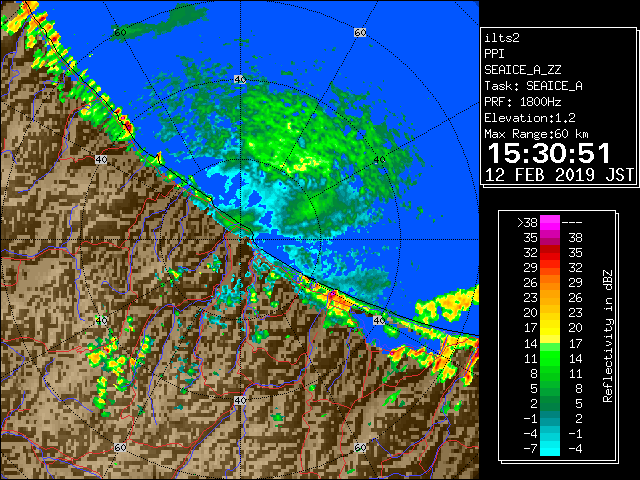The image size is (640, 480).
Task: Click the "Max Range:60 km" text
Action: [x=536, y=134]
